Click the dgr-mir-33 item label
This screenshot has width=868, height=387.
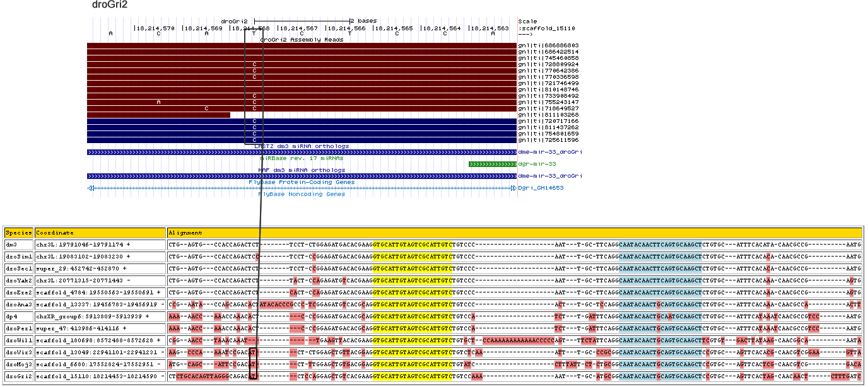[x=537, y=164]
